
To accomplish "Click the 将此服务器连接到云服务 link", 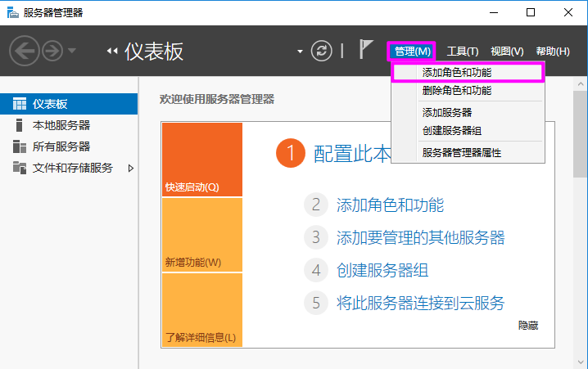I will 420,303.
